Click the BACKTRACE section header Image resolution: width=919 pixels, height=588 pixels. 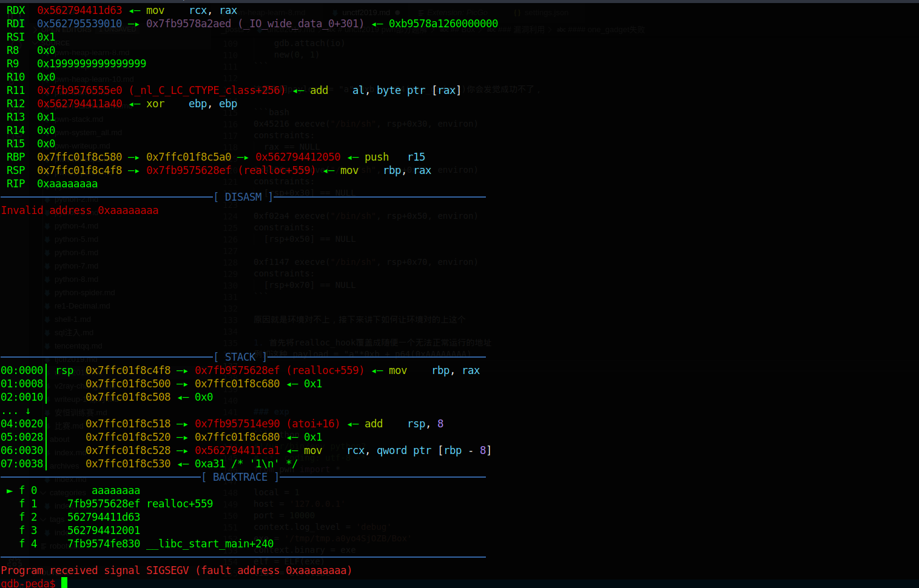[240, 477]
